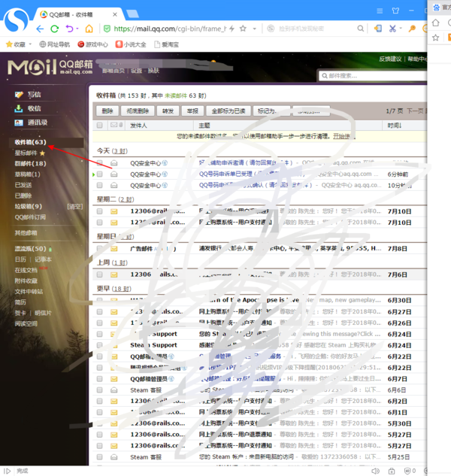Expand the scissors tool dropdown arrow
Screen dimensions: 451x476
[x=401, y=29]
